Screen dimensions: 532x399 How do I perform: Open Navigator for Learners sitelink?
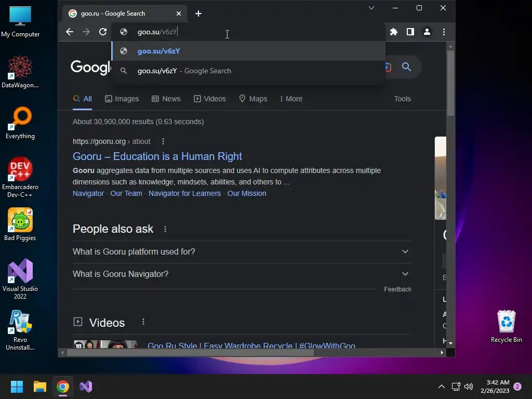184,193
